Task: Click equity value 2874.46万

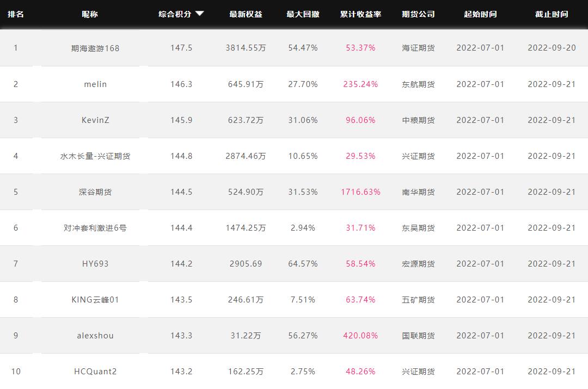Action: (x=246, y=156)
